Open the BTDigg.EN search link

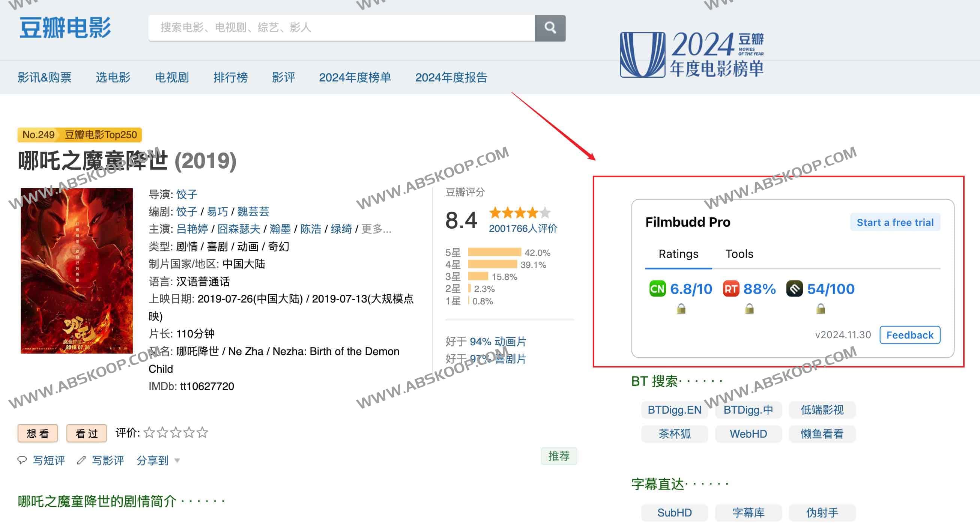pos(674,410)
